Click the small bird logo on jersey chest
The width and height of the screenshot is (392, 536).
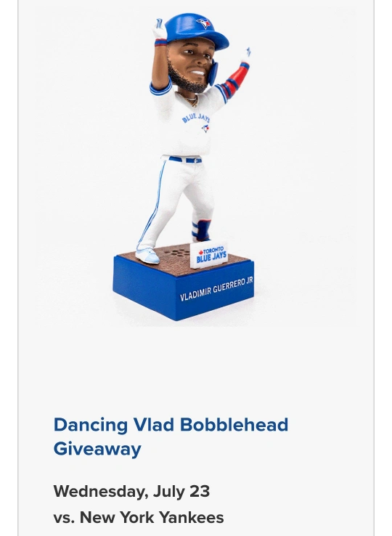[205, 128]
